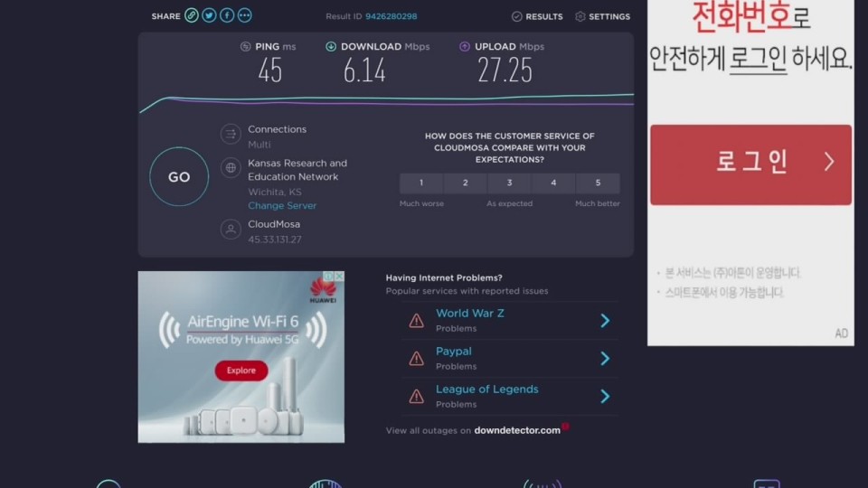The width and height of the screenshot is (868, 488).
Task: Click the red Korean login button
Action: 750,164
